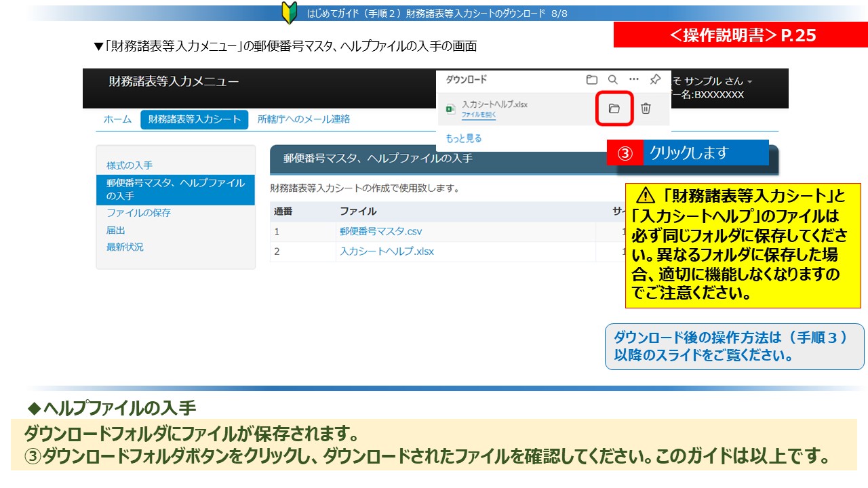Open ファイルの保存 in sidebar
The height and width of the screenshot is (488, 868).
[138, 213]
